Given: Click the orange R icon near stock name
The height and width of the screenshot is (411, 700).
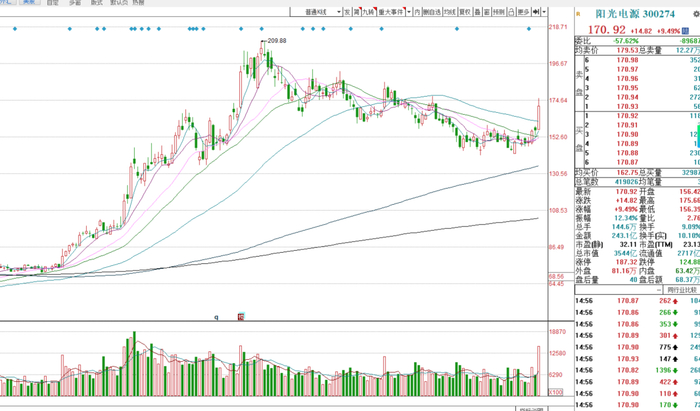Looking at the screenshot, I should tap(578, 14).
